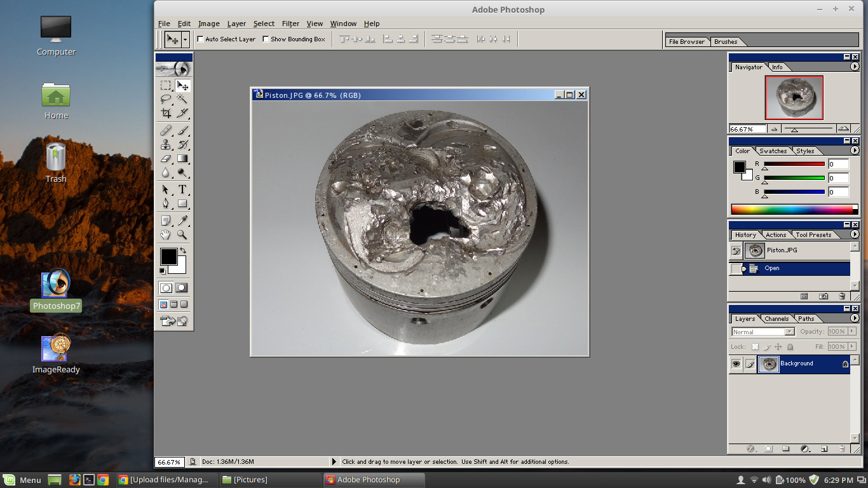Select the Healing Brush tool
This screenshot has height=488, width=868.
click(166, 130)
